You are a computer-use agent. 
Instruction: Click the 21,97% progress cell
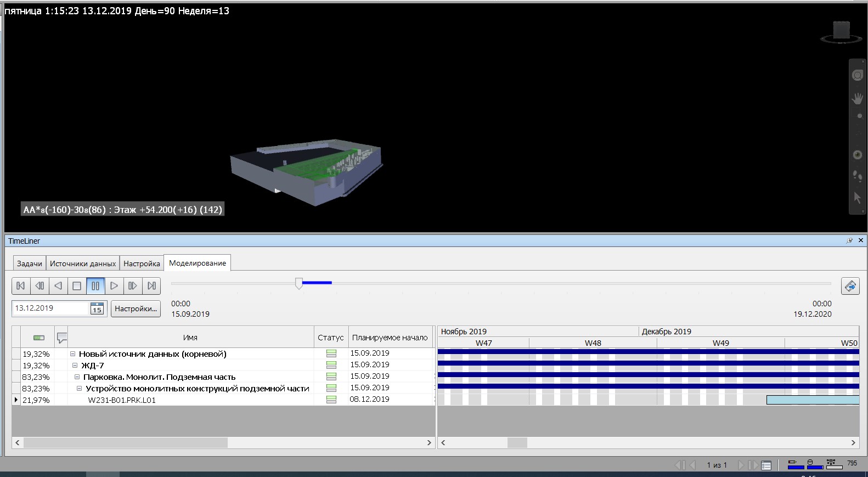(36, 400)
